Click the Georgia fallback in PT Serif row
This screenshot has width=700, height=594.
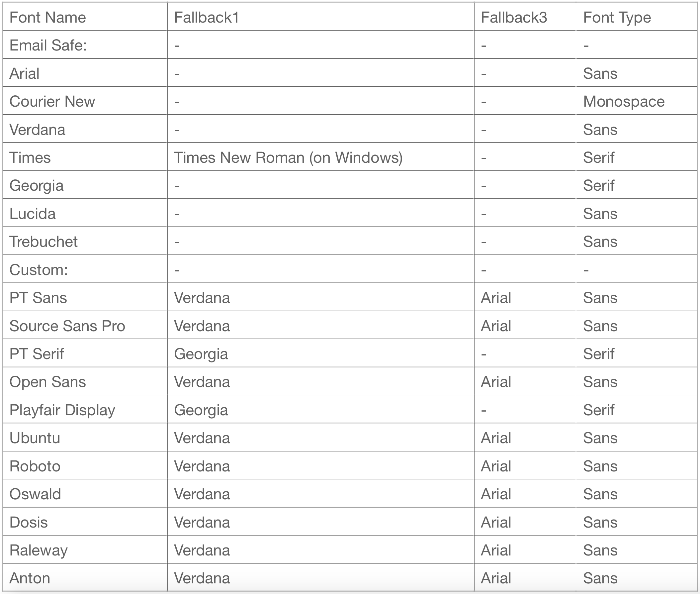[x=201, y=354]
